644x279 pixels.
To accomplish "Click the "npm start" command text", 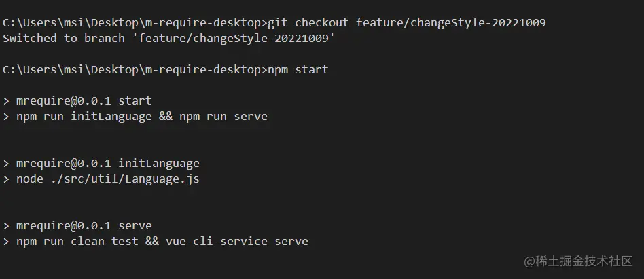I will (298, 69).
